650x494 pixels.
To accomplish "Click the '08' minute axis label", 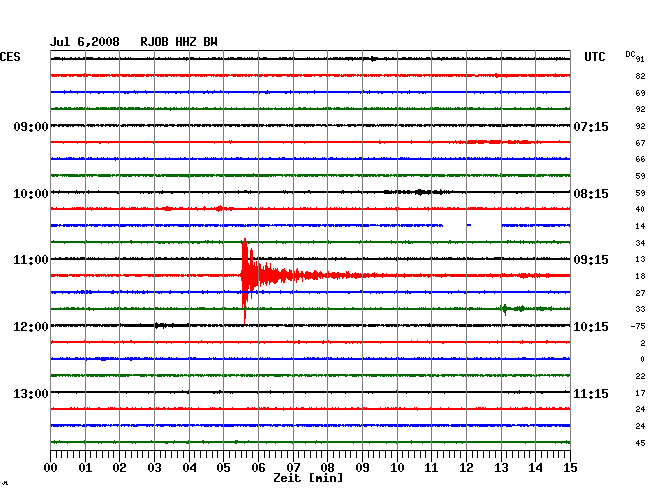I will pos(327,468).
